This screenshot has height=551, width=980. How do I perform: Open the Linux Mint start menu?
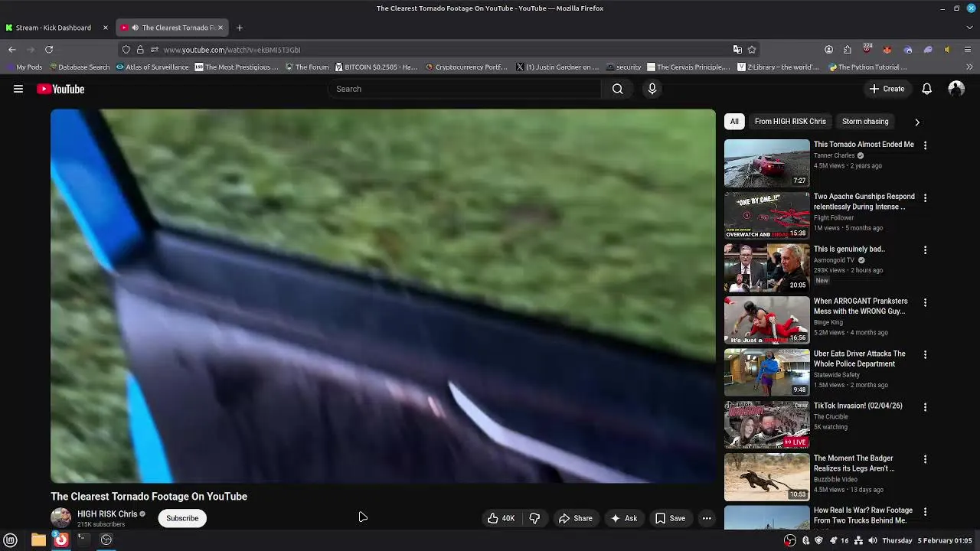point(11,540)
